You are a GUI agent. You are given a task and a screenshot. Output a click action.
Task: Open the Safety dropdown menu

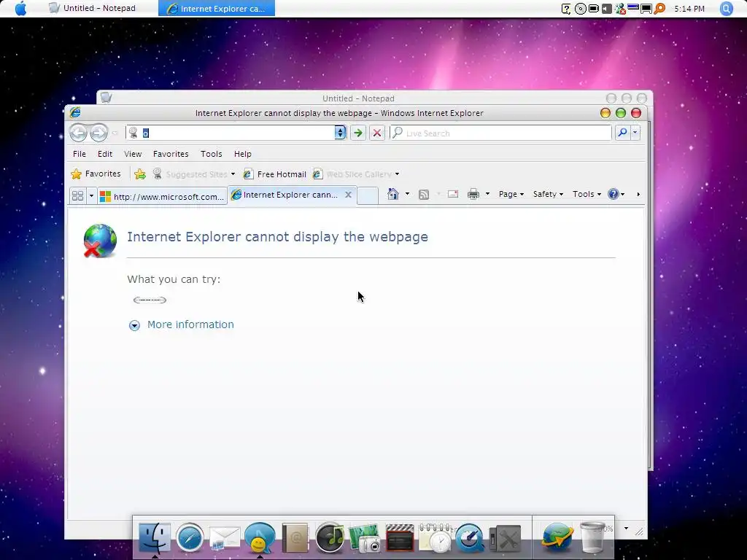tap(548, 194)
